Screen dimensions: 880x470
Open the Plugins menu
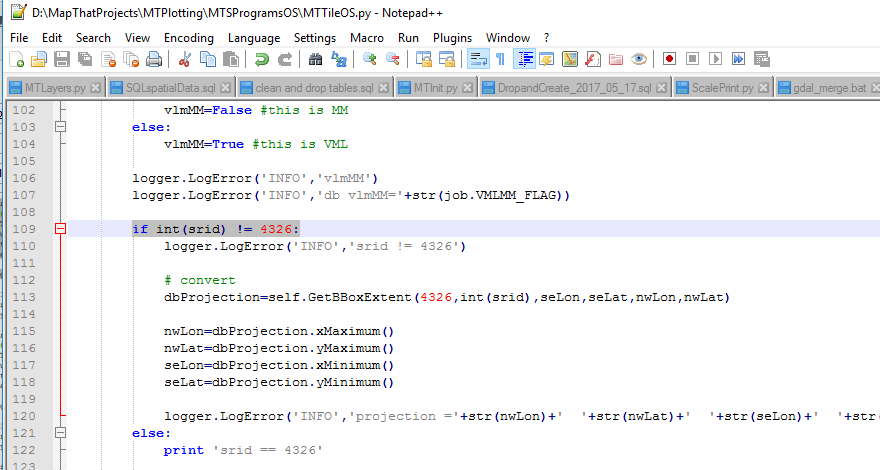click(452, 38)
